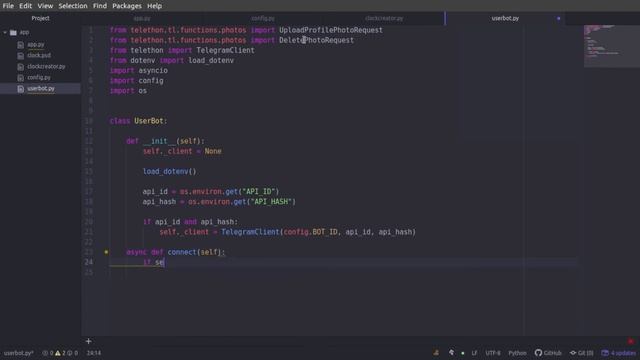Viewport: 640px width, 360px height.
Task: Click the pointer icon in status bar
Action: 451,353
